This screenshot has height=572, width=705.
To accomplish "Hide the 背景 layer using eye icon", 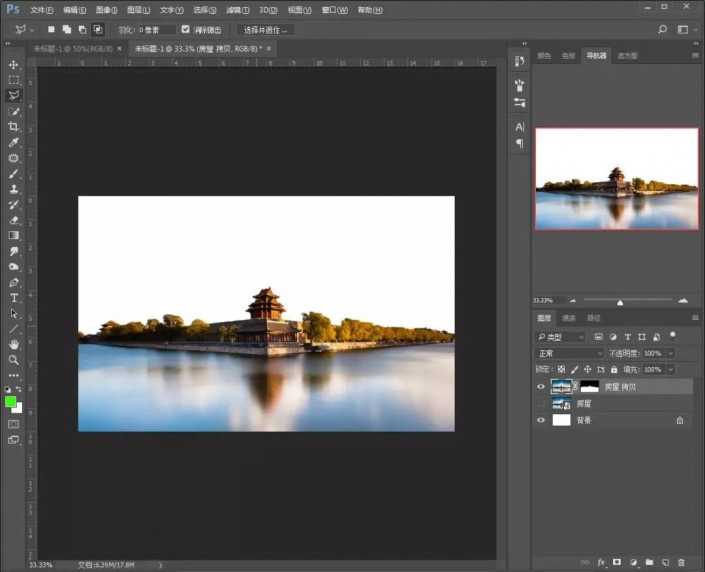I will click(541, 420).
